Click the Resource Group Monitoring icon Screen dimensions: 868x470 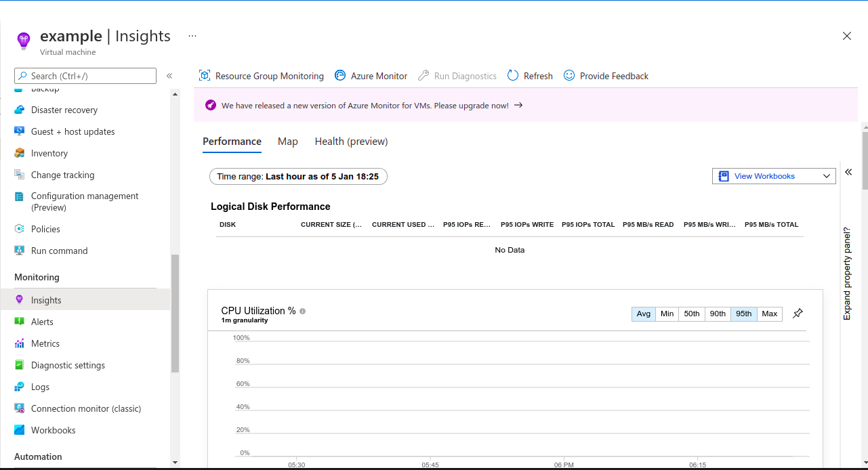[x=205, y=76]
